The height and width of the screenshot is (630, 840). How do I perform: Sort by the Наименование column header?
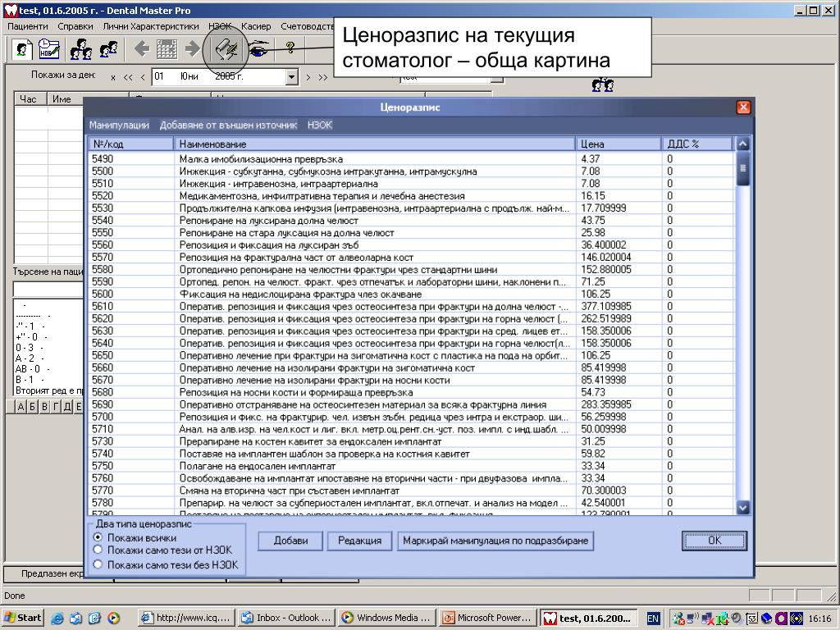coord(374,144)
